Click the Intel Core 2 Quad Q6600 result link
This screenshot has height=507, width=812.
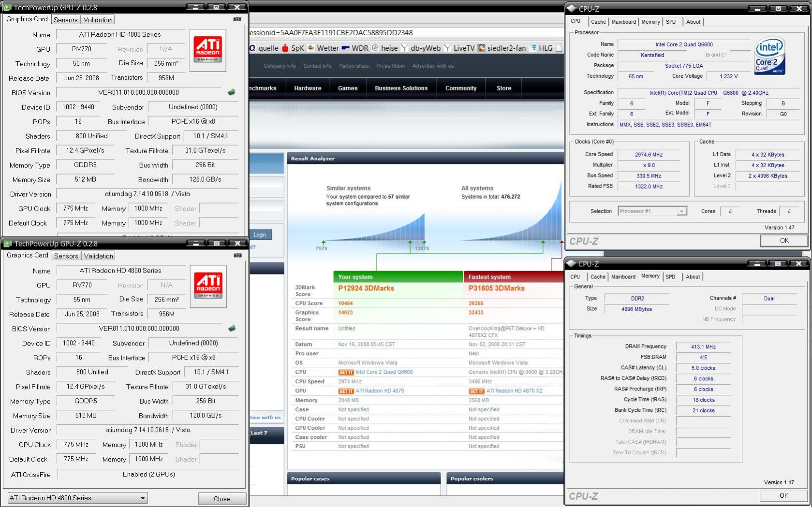click(x=384, y=372)
